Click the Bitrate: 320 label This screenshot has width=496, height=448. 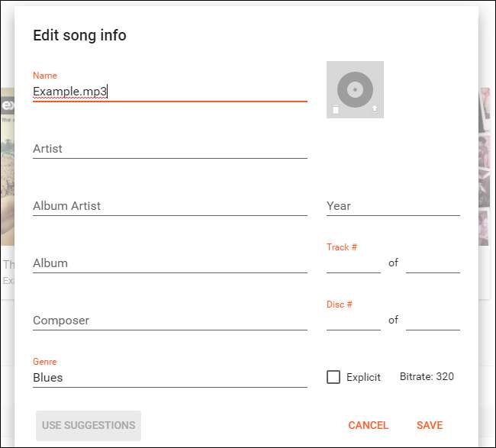pyautogui.click(x=427, y=377)
